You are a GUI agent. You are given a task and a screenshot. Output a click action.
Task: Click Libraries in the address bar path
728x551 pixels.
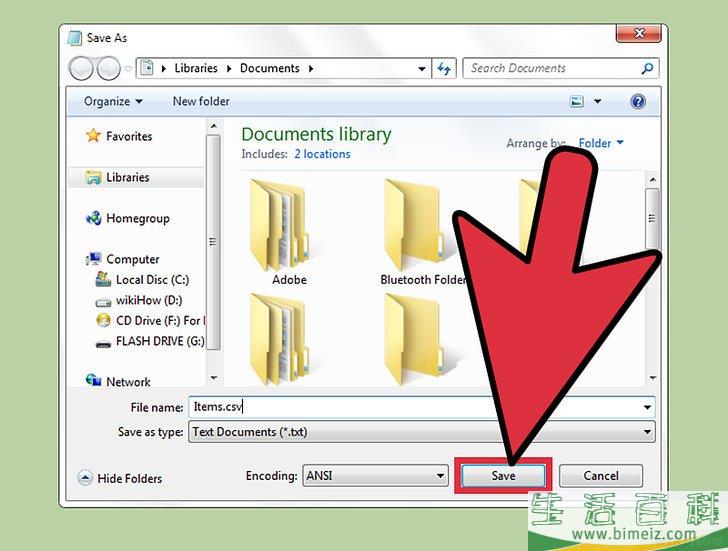196,68
